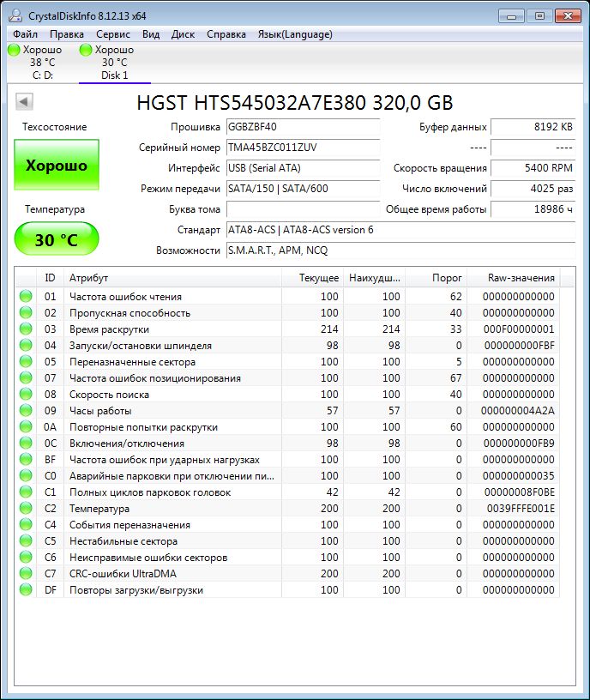The image size is (590, 700).
Task: Minimize the CrystalDiskInfo window
Action: click(x=512, y=16)
